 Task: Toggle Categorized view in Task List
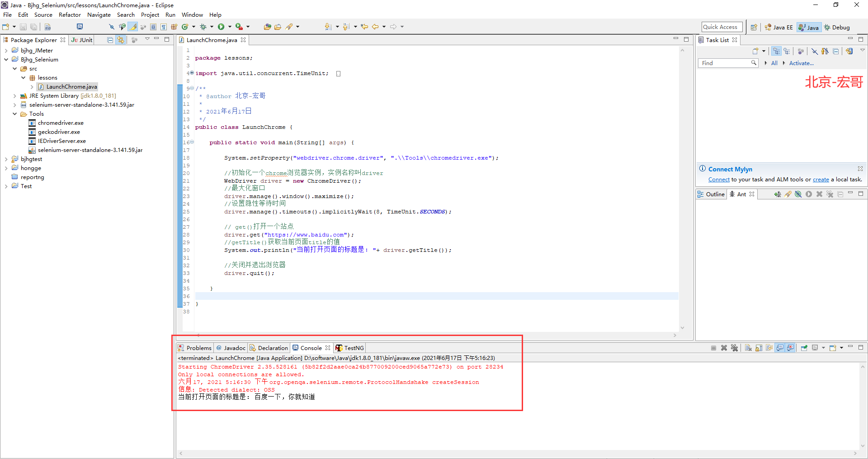pos(776,52)
